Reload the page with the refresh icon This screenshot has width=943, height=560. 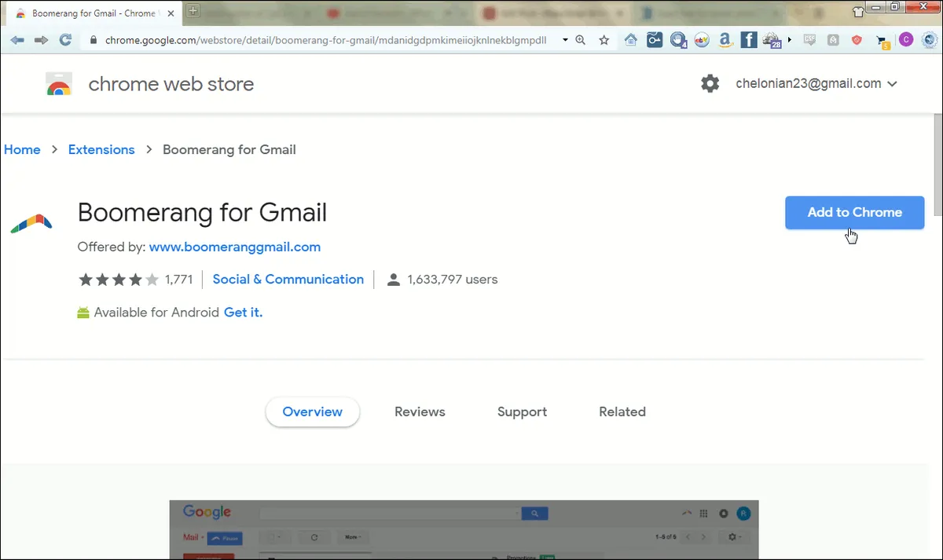[66, 40]
